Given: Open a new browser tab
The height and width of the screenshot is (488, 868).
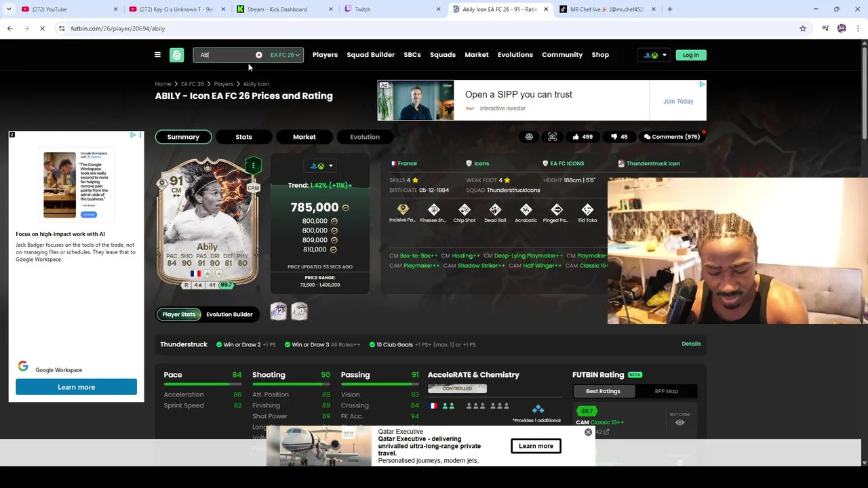Looking at the screenshot, I should coord(669,9).
